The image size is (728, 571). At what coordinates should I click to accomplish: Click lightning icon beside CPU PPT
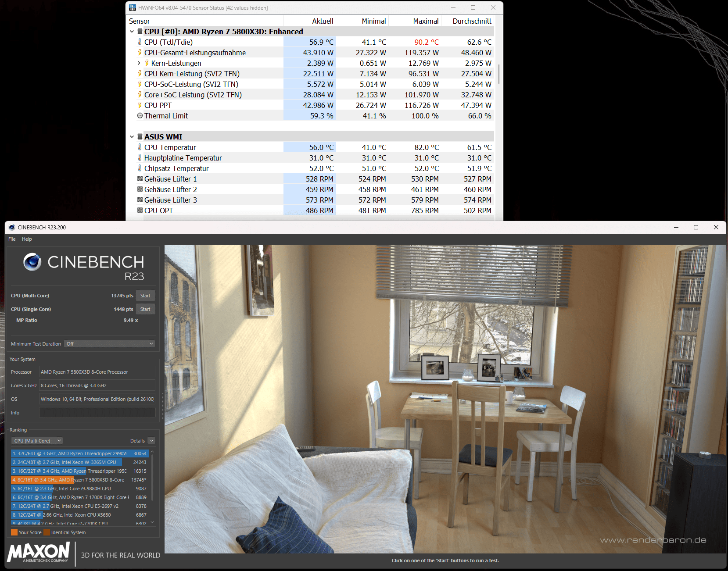coord(140,105)
